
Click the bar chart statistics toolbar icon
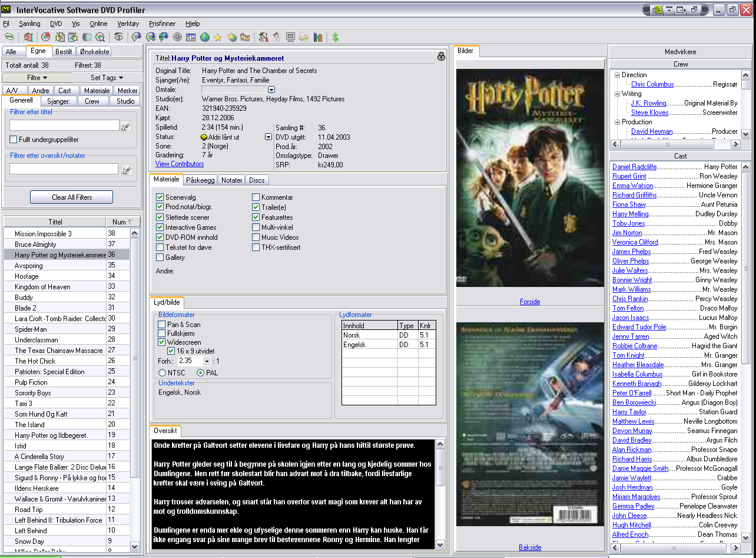(x=318, y=37)
